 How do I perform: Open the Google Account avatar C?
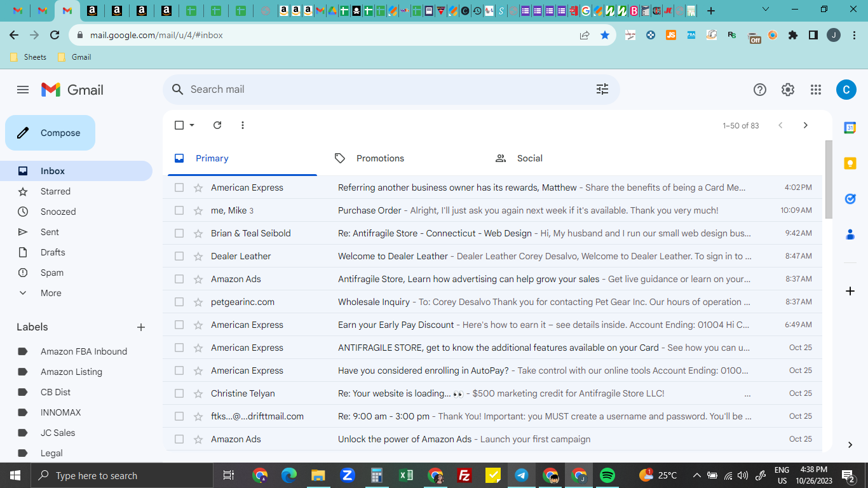click(x=846, y=90)
